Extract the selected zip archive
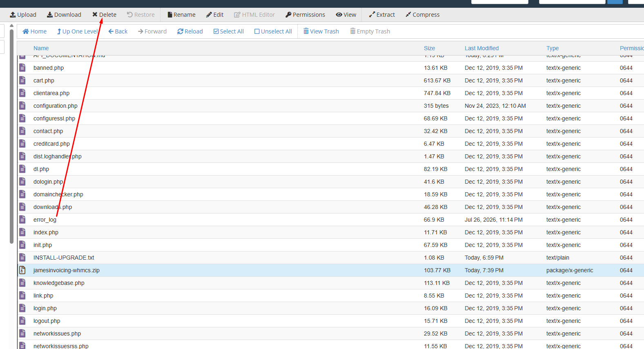Image resolution: width=644 pixels, height=349 pixels. 382,15
